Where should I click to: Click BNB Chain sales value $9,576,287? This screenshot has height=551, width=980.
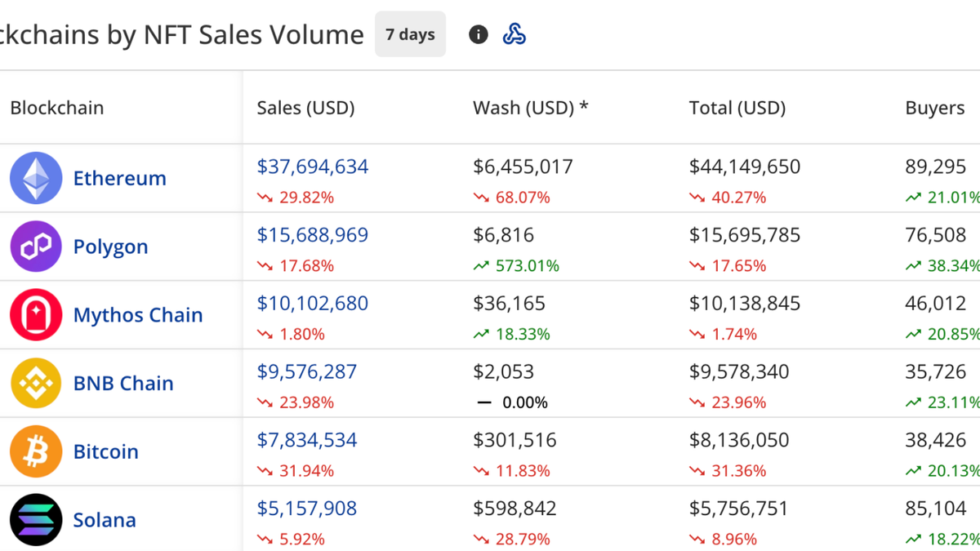pos(307,372)
